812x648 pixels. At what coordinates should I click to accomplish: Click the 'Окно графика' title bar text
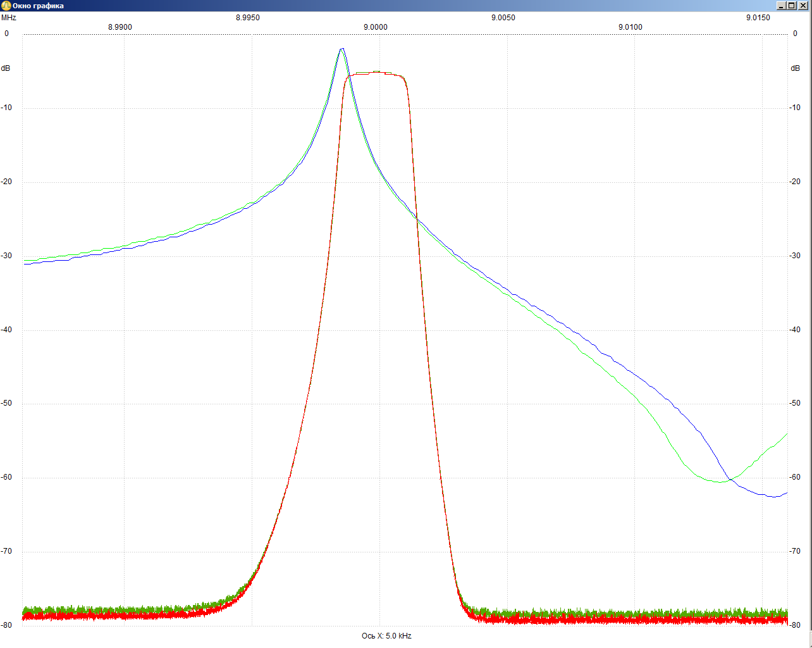(x=38, y=6)
